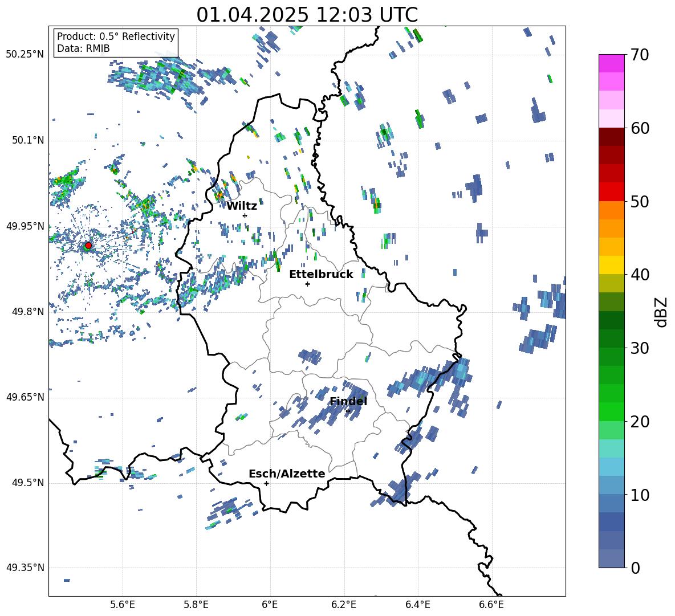Click latitude label 50.25°N

coord(25,55)
